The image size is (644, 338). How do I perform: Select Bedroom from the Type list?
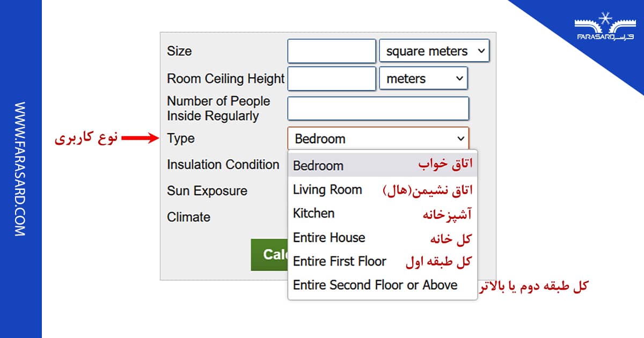[318, 165]
